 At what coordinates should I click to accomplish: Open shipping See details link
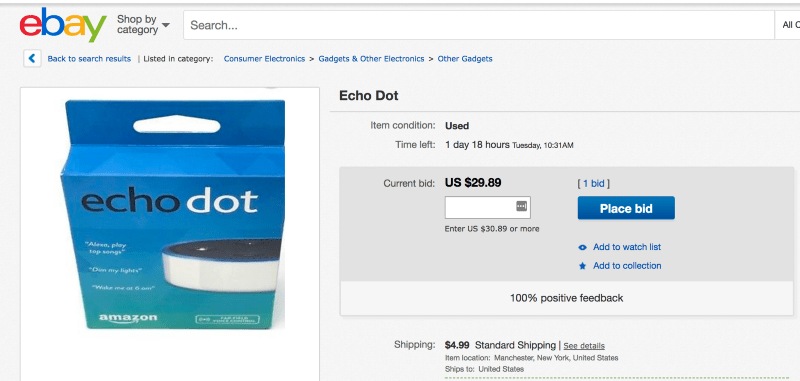(x=584, y=346)
